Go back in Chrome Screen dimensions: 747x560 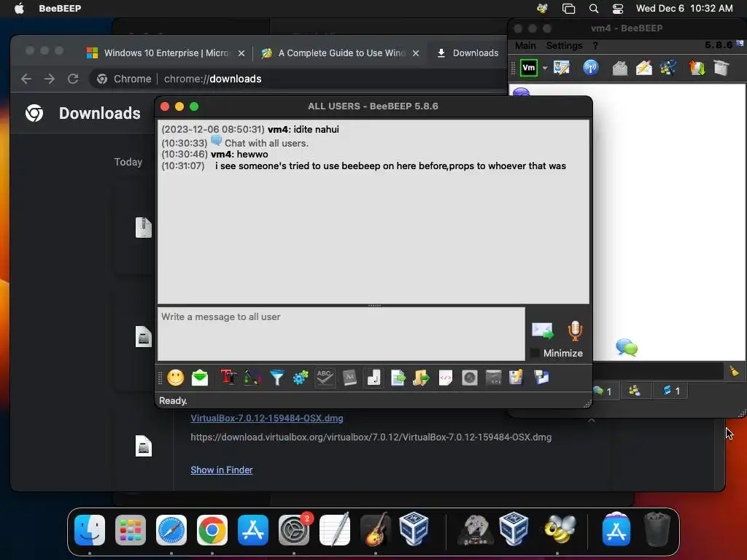click(26, 79)
